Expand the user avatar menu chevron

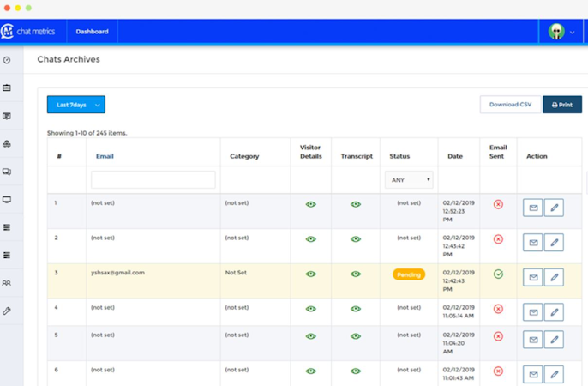point(573,33)
